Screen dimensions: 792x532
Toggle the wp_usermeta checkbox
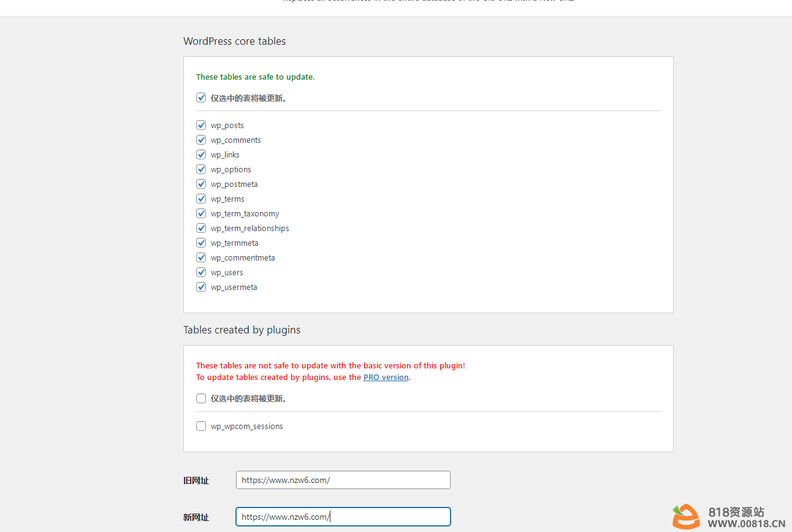tap(201, 287)
